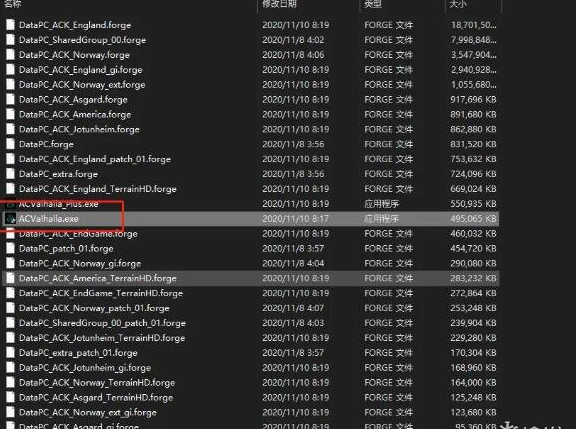Select file name DataPC_SharedGroup_00_patch_01.forge
The width and height of the screenshot is (576, 429).
pyautogui.click(x=102, y=323)
